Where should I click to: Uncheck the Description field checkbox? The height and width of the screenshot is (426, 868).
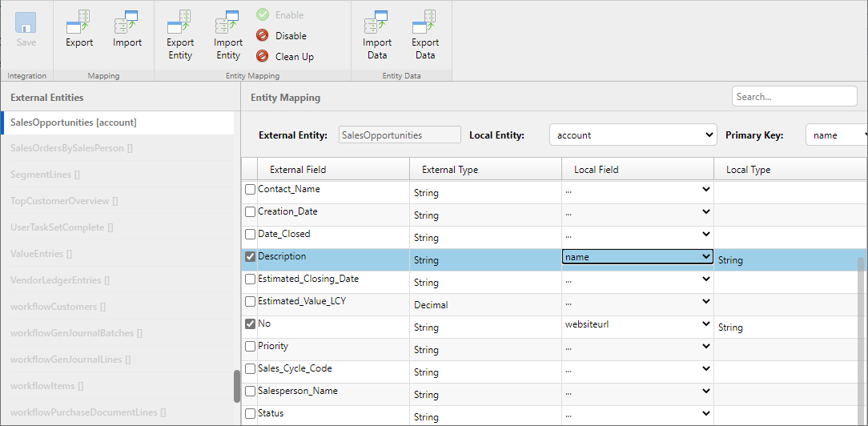point(251,257)
